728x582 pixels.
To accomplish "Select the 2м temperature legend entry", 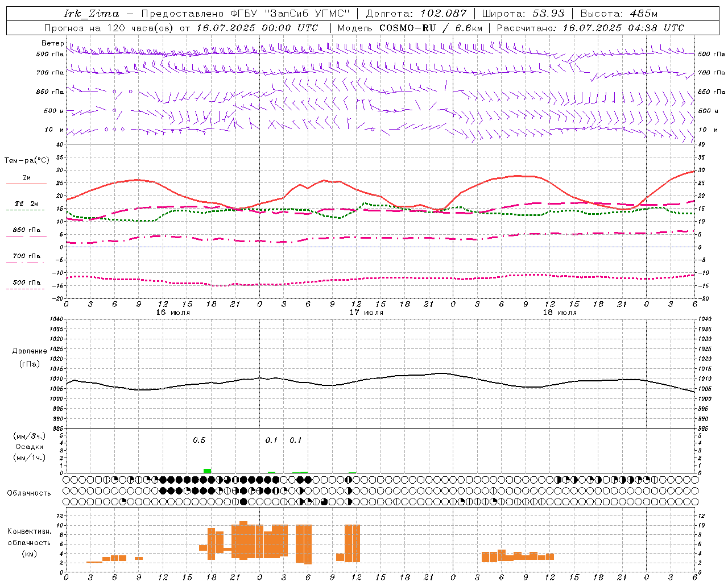I will click(x=27, y=178).
